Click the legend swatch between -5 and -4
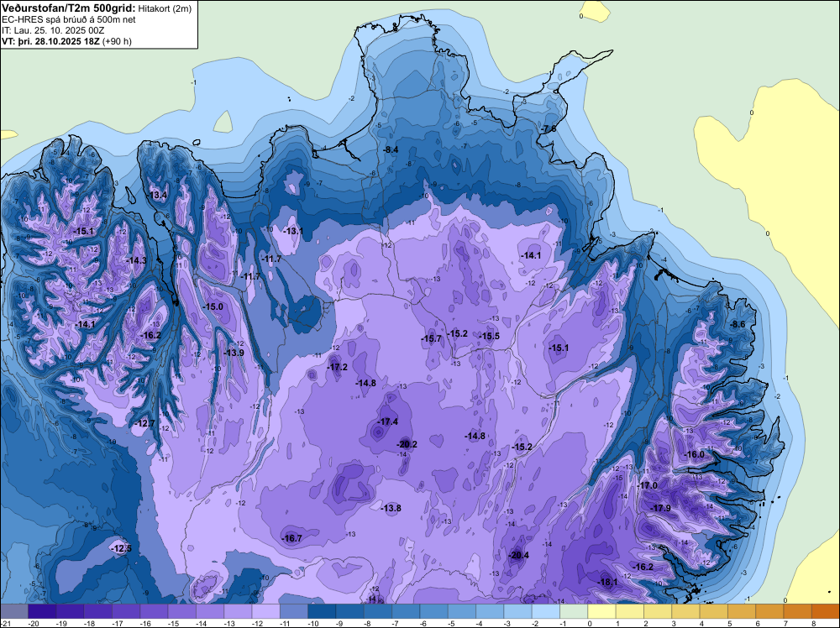Image resolution: width=840 pixels, height=628 pixels. (462, 612)
